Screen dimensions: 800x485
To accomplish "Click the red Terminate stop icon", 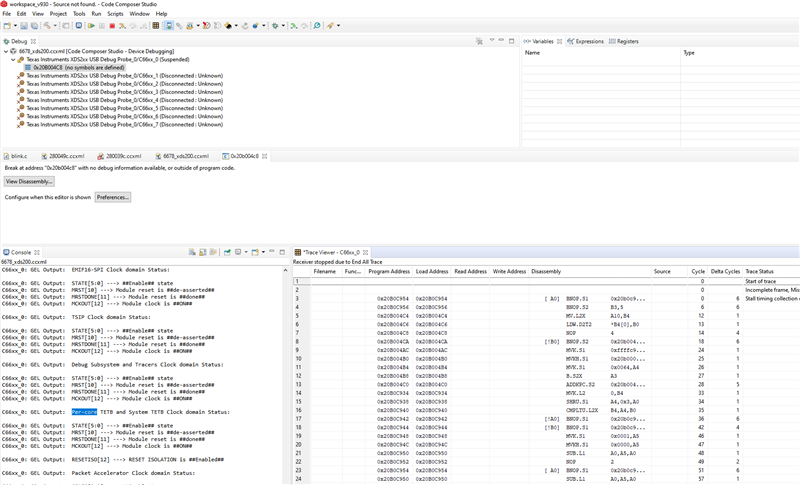I will (112, 25).
